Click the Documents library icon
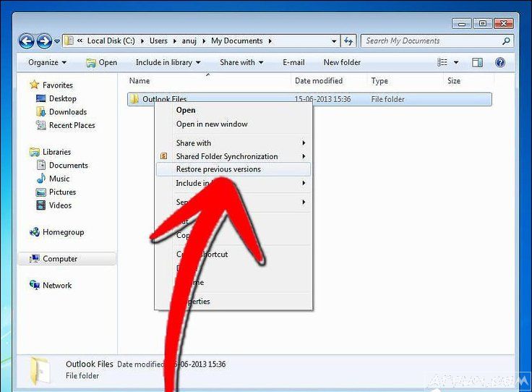The width and height of the screenshot is (532, 392). tap(40, 166)
